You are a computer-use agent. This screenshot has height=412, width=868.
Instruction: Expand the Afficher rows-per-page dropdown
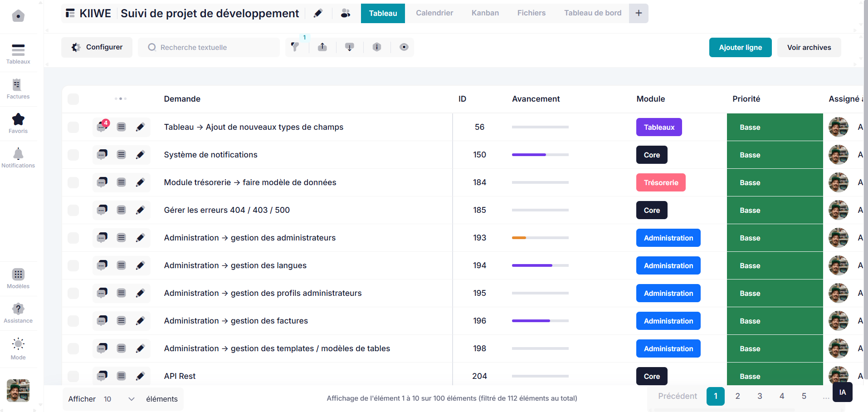pyautogui.click(x=119, y=399)
